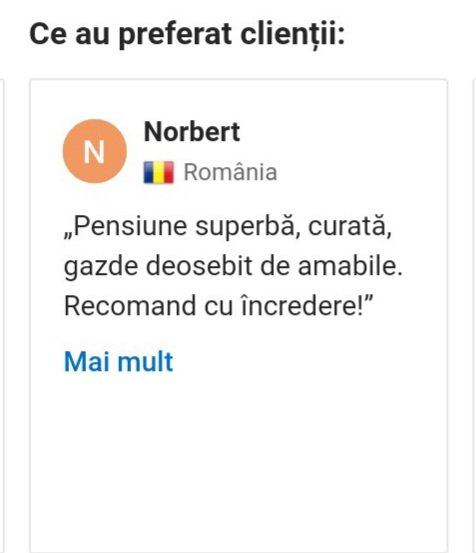This screenshot has height=553, width=476.
Task: Click the 'gazde deosebit de amabile.' line
Action: coord(233,266)
